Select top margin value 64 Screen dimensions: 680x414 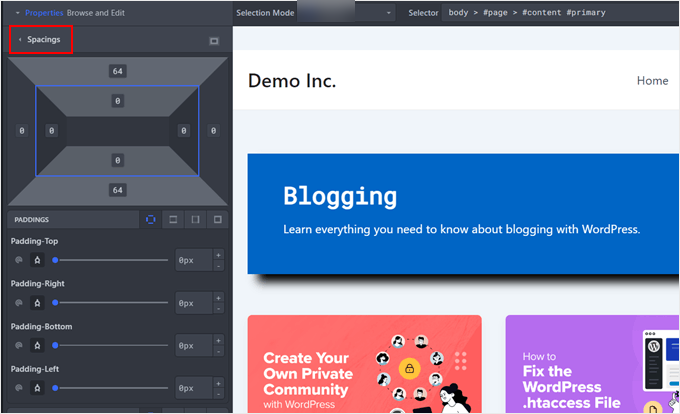118,71
